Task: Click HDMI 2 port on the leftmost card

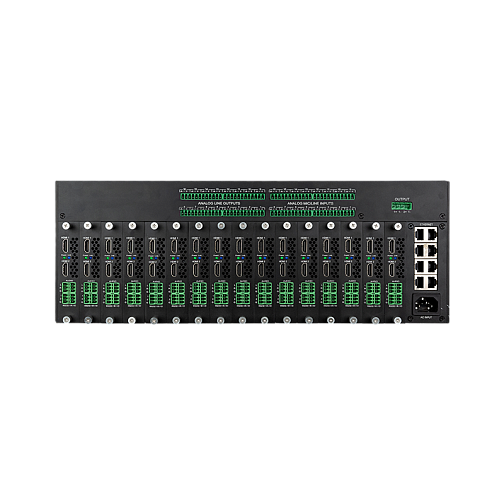Action: click(65, 270)
